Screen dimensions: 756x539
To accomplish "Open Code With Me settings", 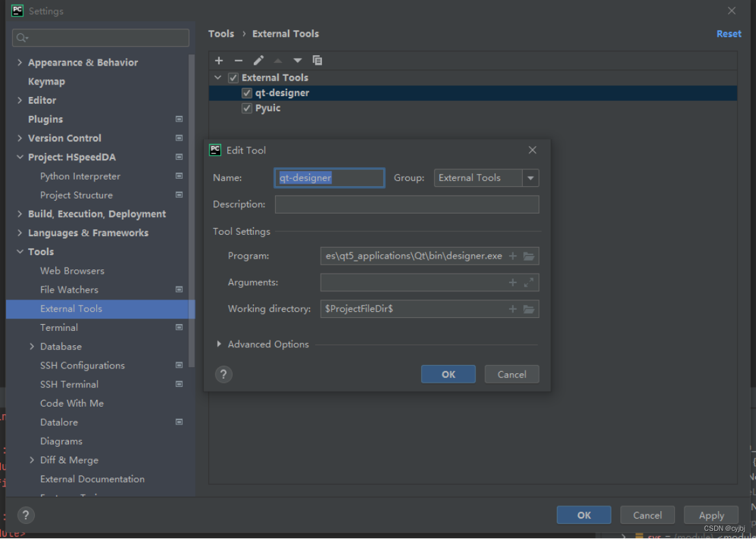I will pos(72,403).
